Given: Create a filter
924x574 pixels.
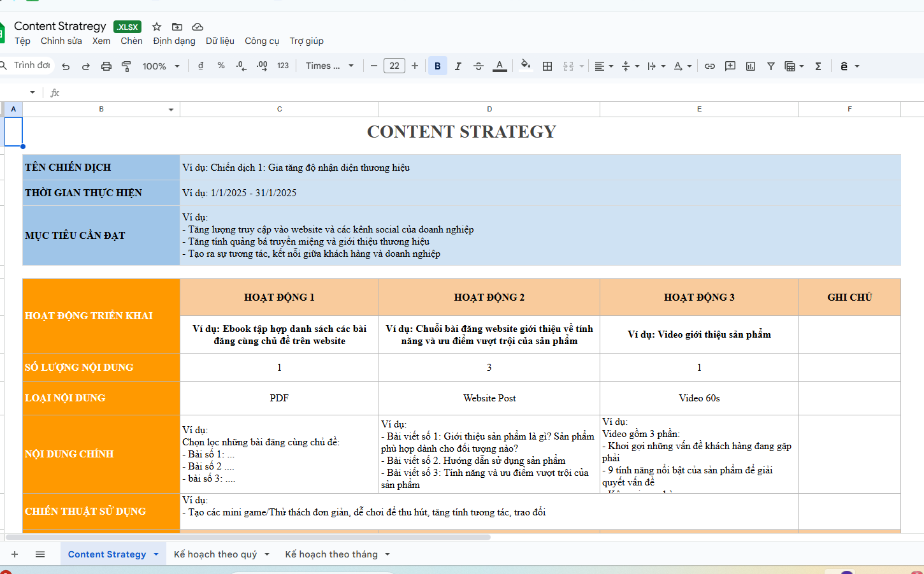Looking at the screenshot, I should pos(771,66).
